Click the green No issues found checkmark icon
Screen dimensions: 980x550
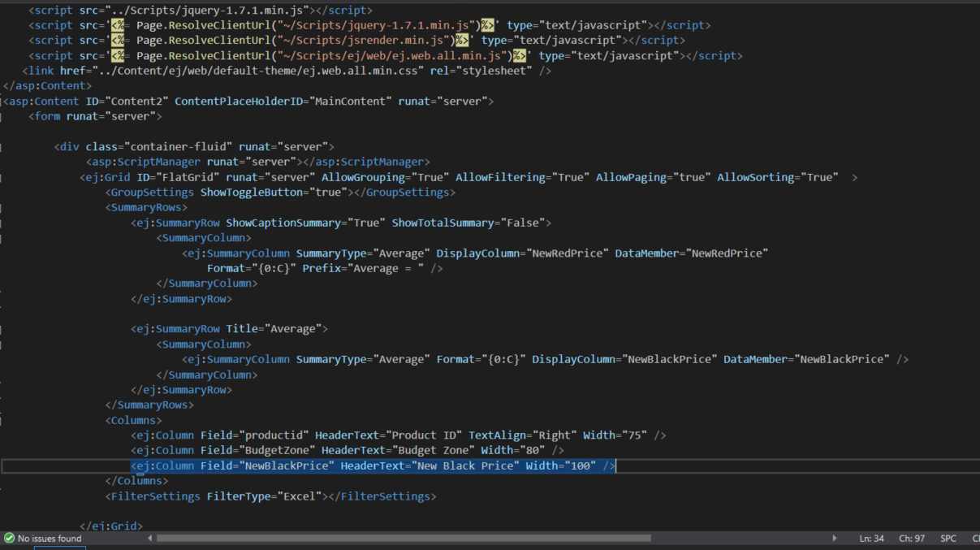[9, 539]
